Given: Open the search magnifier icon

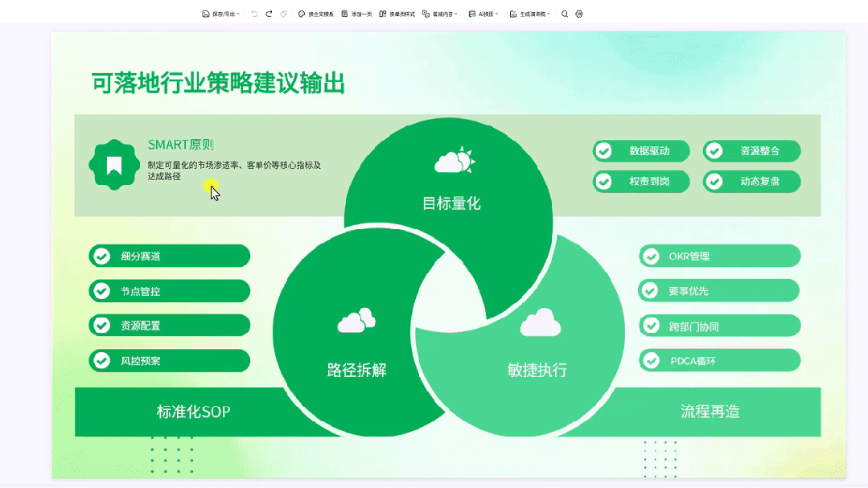Looking at the screenshot, I should [x=565, y=14].
